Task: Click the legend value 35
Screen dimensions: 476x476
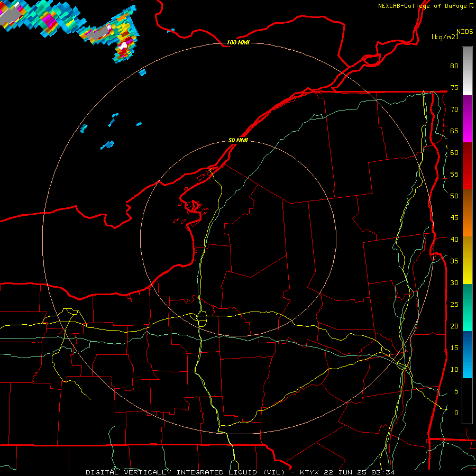Action: pyautogui.click(x=454, y=261)
